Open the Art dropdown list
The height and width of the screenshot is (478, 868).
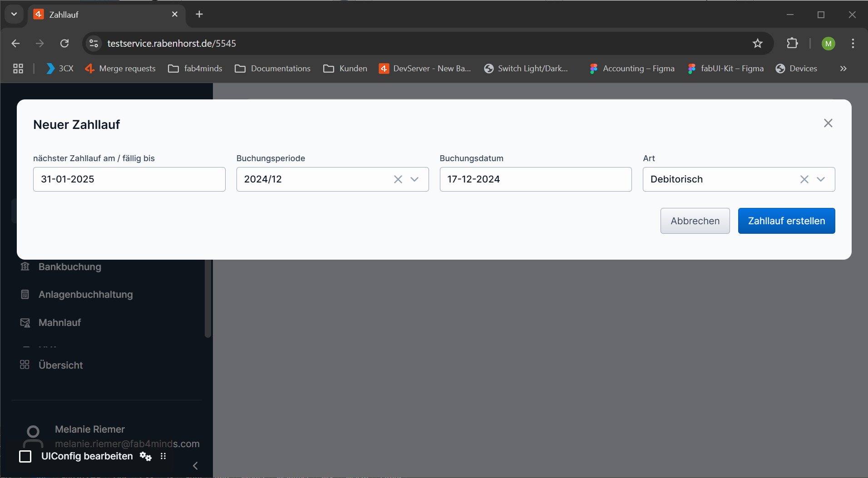point(821,179)
